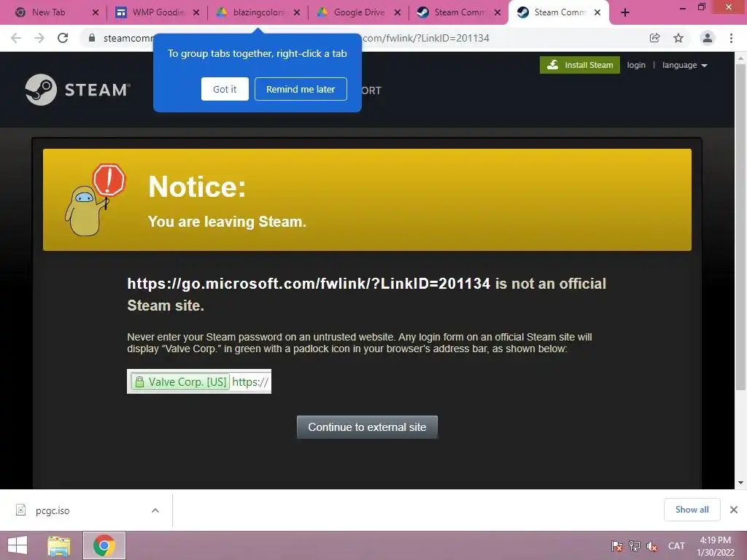Image resolution: width=747 pixels, height=560 pixels.
Task: Click the Install Steam button
Action: tap(580, 65)
